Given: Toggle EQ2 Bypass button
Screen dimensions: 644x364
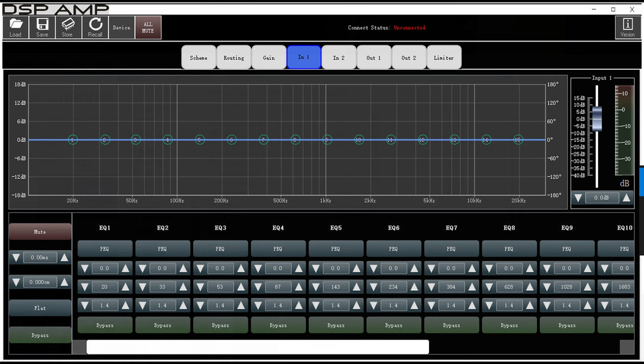Looking at the screenshot, I should point(163,325).
